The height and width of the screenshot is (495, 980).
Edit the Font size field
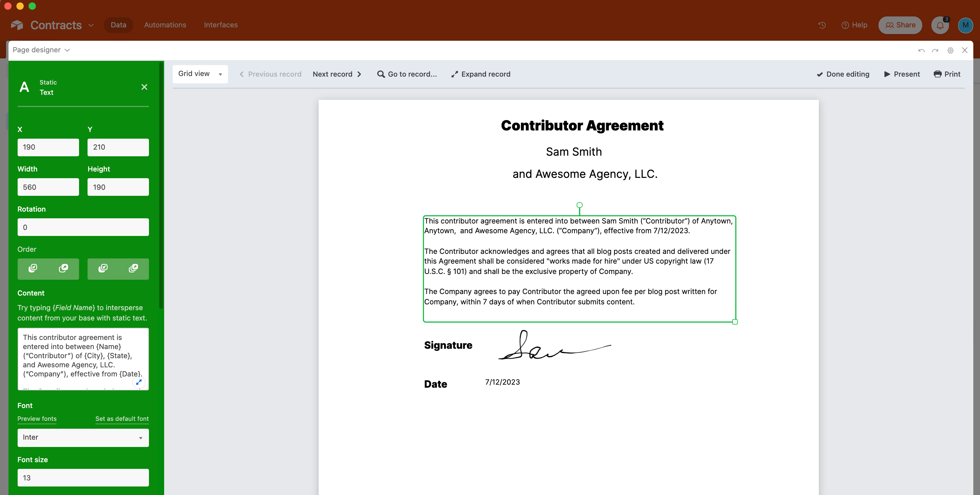coord(83,477)
